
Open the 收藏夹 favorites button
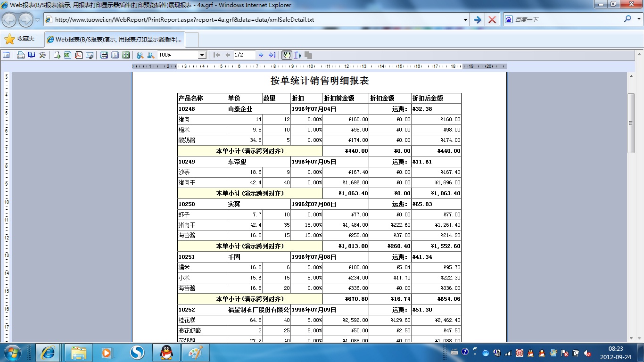[20, 39]
